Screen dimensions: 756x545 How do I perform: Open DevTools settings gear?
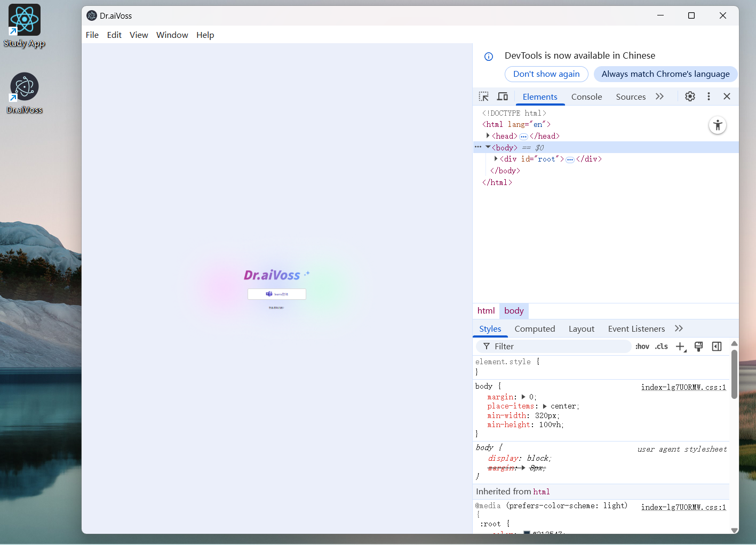[x=690, y=97]
